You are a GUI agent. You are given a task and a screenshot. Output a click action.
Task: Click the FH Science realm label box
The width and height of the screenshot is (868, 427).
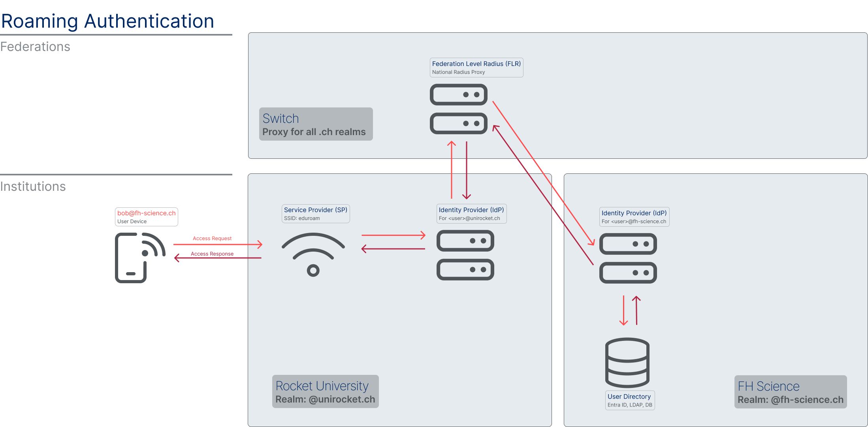(x=790, y=392)
